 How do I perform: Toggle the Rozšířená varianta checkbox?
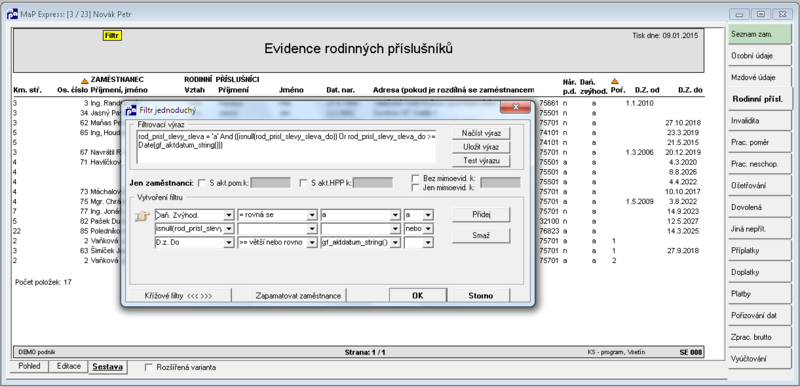click(x=149, y=367)
